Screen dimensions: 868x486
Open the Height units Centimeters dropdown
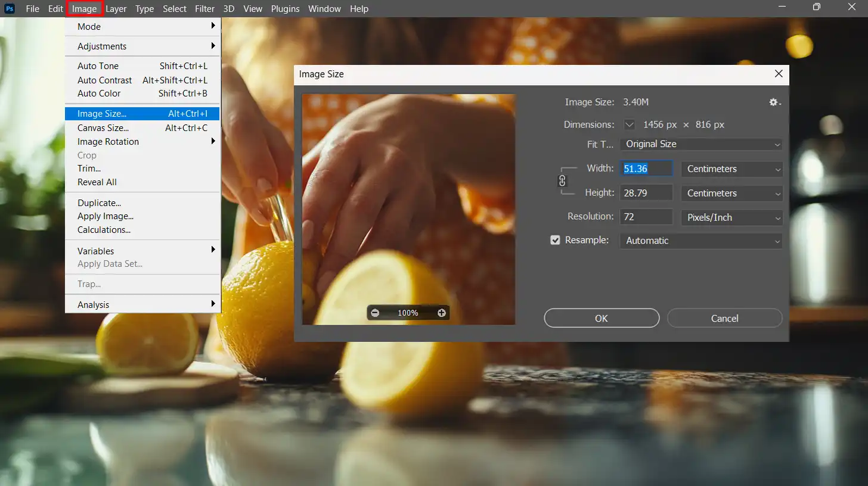[x=732, y=193]
